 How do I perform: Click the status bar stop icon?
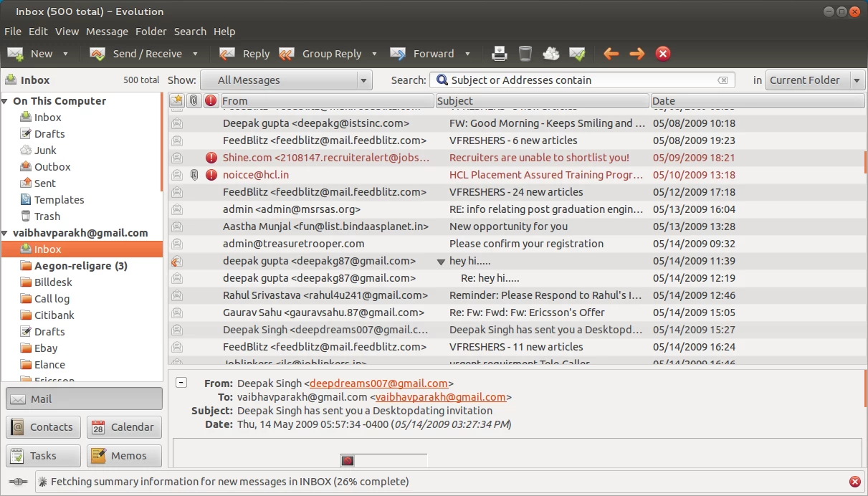pos(854,482)
